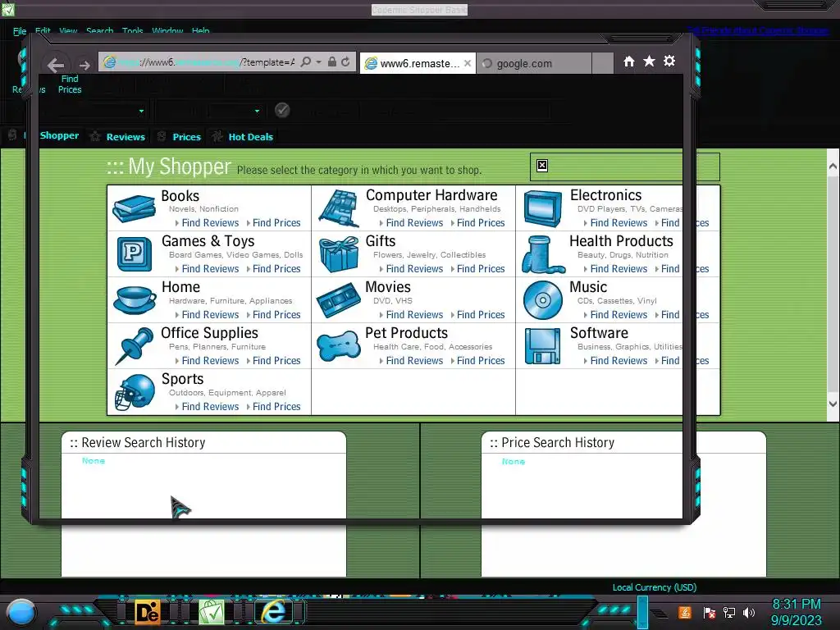This screenshot has height=630, width=840.
Task: Click the volume speaker tray icon
Action: [x=749, y=612]
